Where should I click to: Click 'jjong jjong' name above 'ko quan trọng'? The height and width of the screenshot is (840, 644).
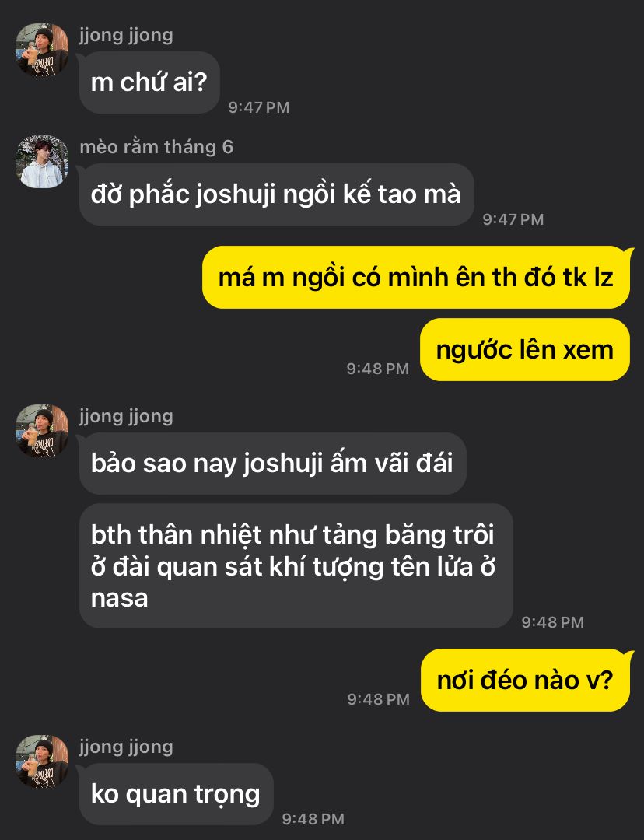coord(127,747)
